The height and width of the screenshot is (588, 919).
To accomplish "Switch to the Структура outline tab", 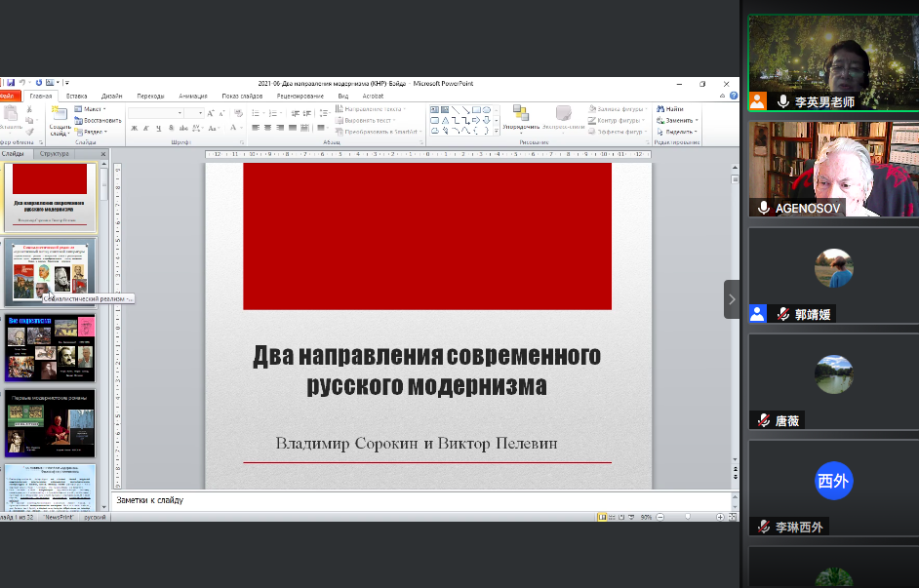I will [x=55, y=154].
